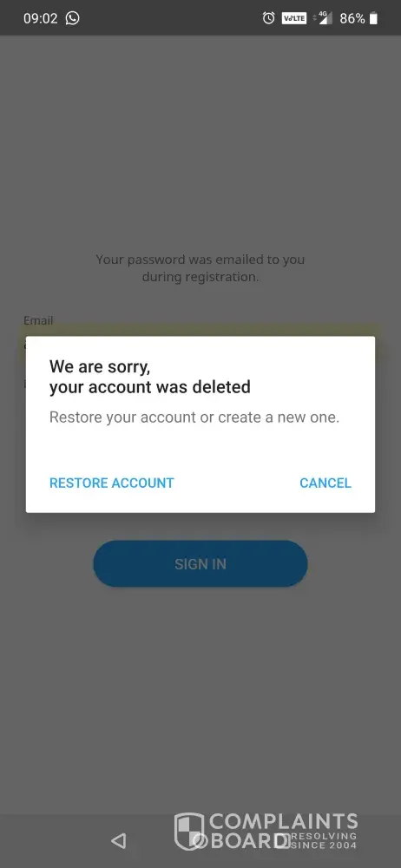The image size is (401, 868).
Task: Tap the battery icon in status bar
Action: click(x=374, y=18)
